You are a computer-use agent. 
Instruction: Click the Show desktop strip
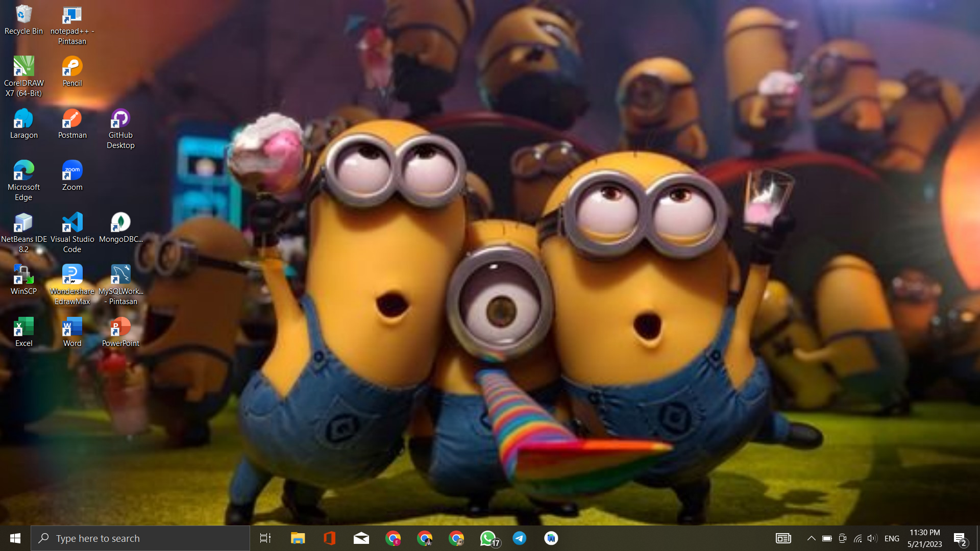[978, 538]
